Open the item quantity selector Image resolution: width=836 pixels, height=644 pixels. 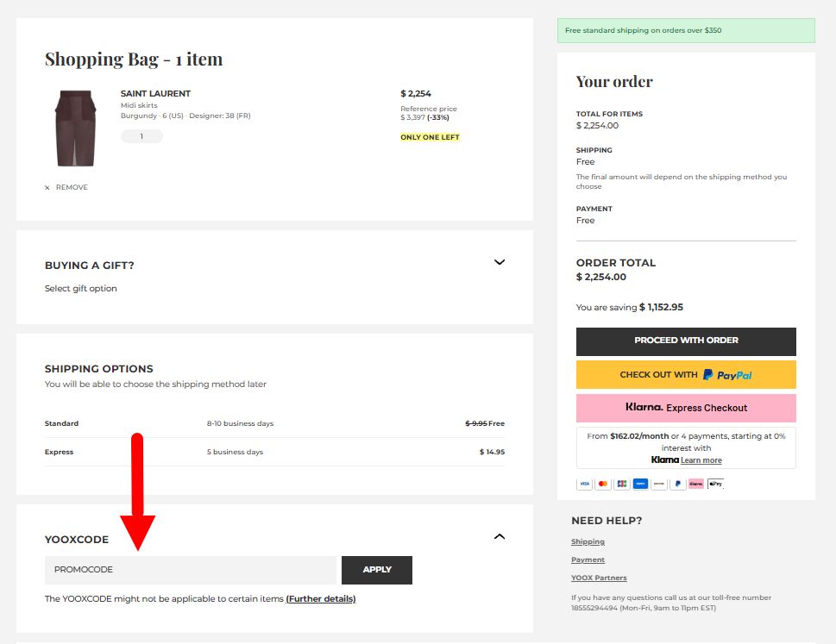(x=141, y=135)
